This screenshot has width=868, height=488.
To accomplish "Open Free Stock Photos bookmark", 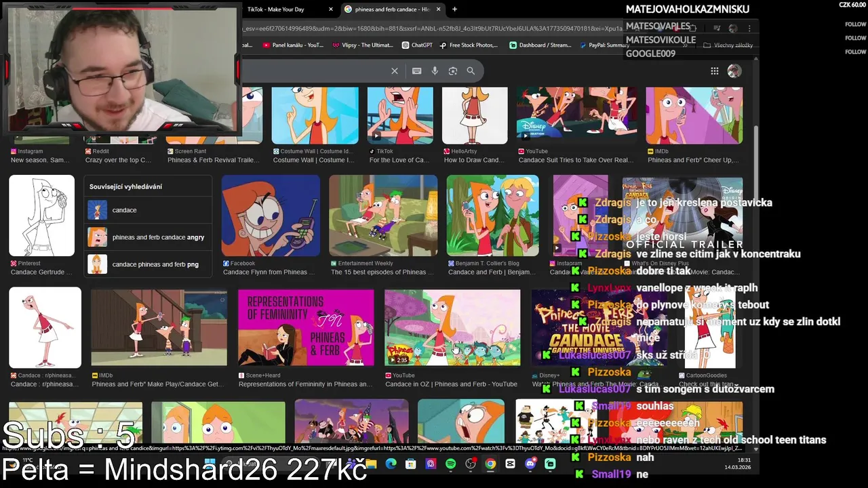I will tap(469, 45).
